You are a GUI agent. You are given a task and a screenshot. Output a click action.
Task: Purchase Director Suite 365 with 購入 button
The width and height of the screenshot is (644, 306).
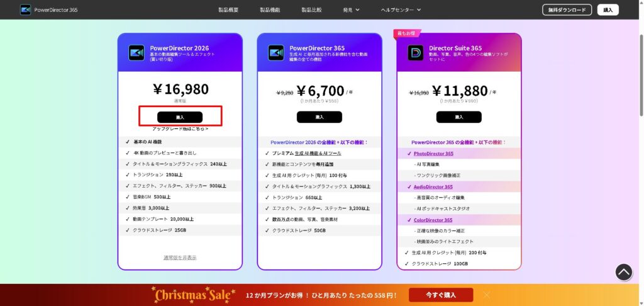click(458, 117)
